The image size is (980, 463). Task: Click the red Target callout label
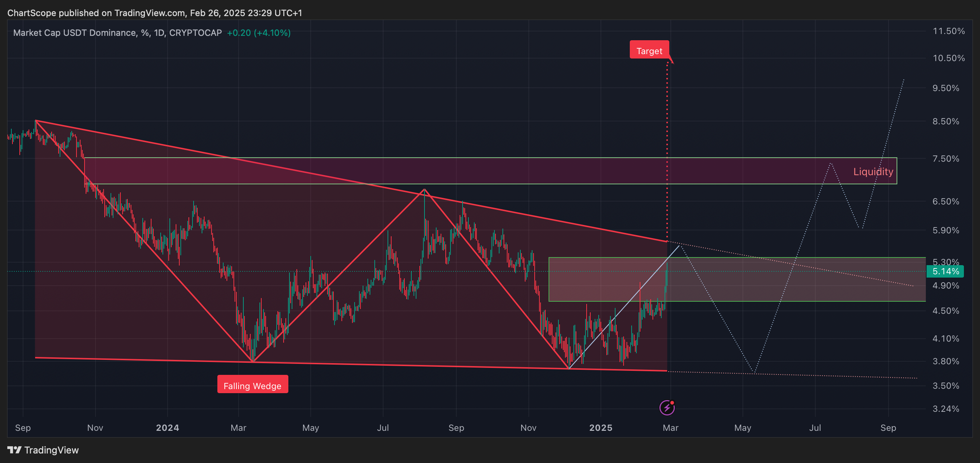pyautogui.click(x=649, y=51)
